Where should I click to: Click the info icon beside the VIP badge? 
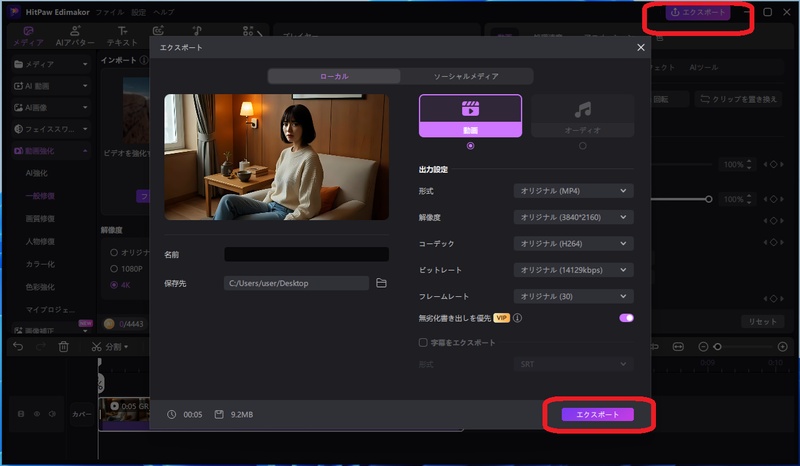pyautogui.click(x=517, y=318)
